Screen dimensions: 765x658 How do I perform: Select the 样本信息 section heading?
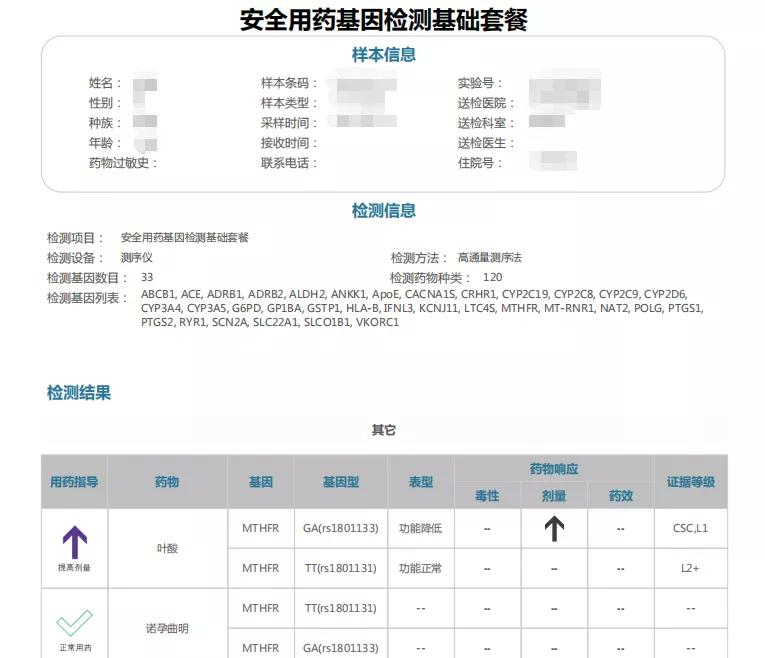click(383, 55)
